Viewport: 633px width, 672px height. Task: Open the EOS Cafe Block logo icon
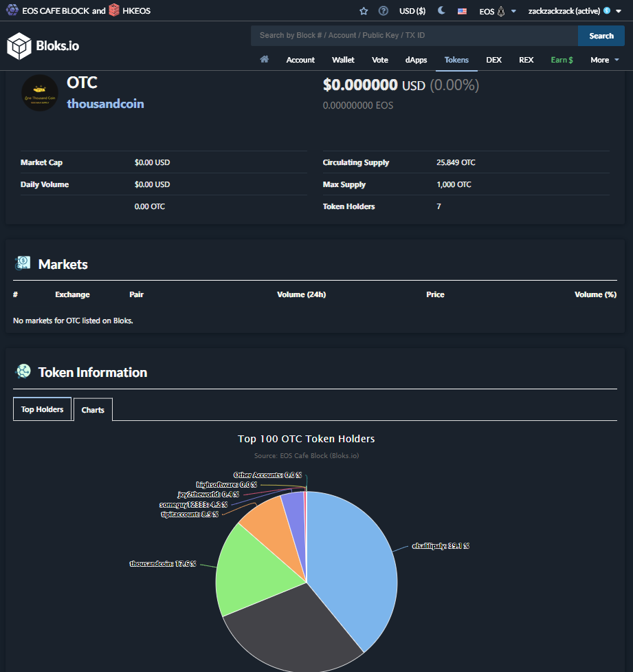coord(12,10)
